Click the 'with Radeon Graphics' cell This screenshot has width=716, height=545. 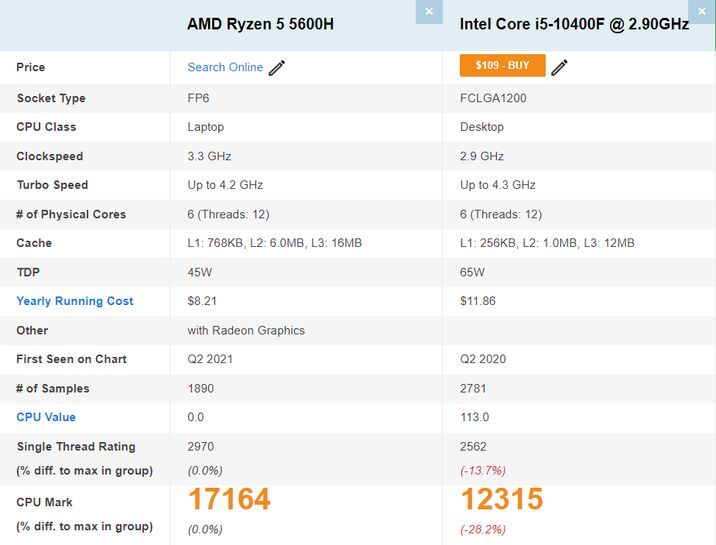coord(246,330)
